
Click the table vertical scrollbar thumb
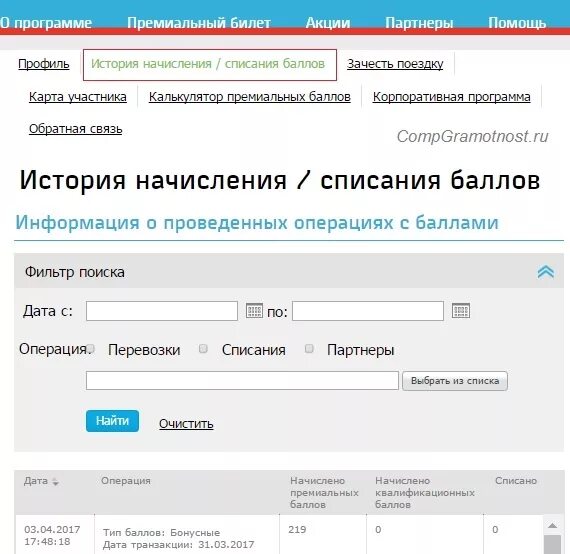pos(552,544)
